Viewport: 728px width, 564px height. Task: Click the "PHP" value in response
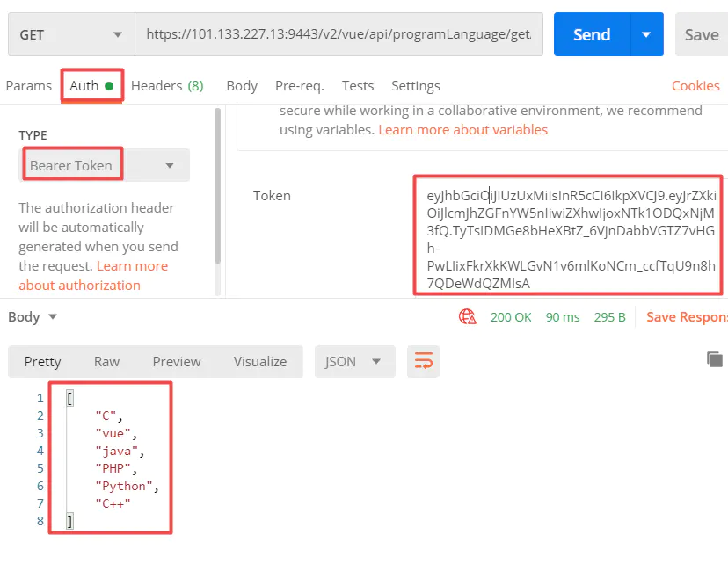point(113,468)
